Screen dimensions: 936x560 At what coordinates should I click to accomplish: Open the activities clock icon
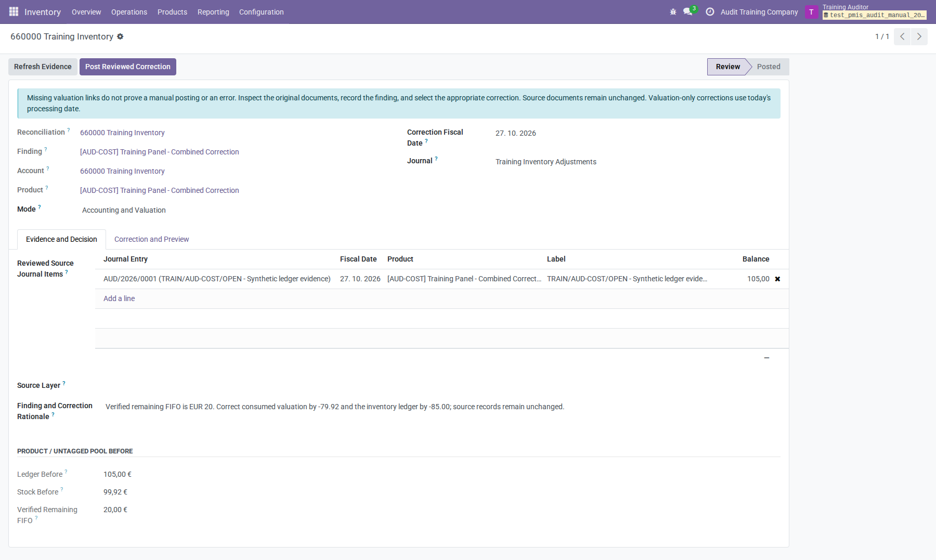click(709, 11)
